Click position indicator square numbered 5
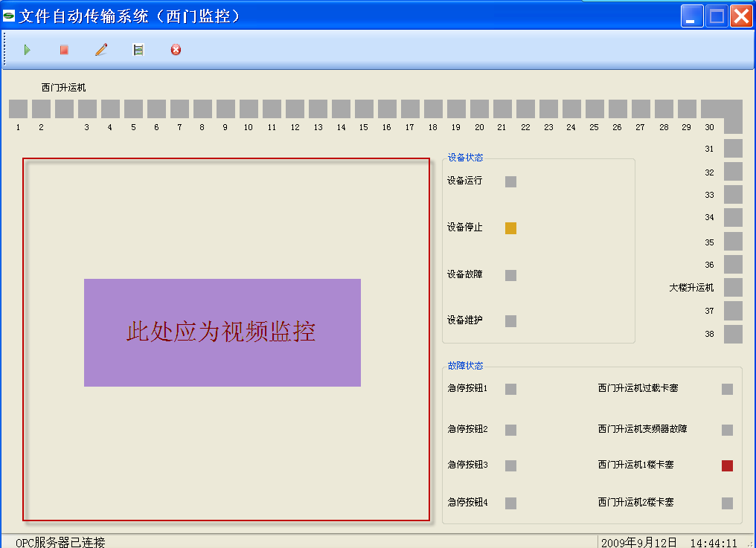The image size is (756, 548). coord(133,109)
